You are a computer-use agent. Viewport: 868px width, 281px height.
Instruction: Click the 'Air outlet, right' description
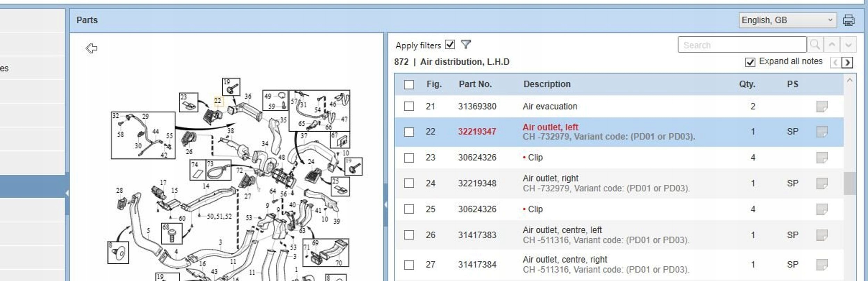point(550,178)
